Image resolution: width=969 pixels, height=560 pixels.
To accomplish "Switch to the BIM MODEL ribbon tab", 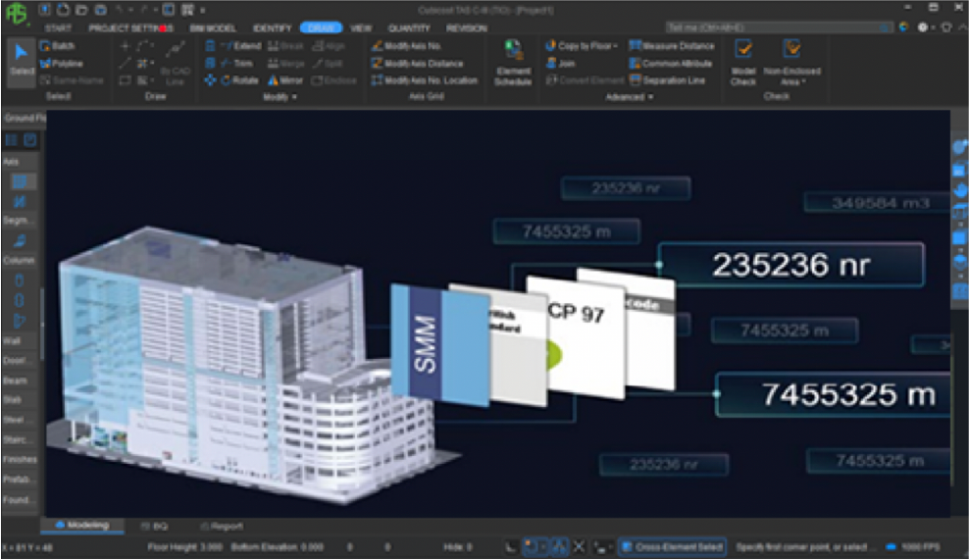I will coord(212,28).
